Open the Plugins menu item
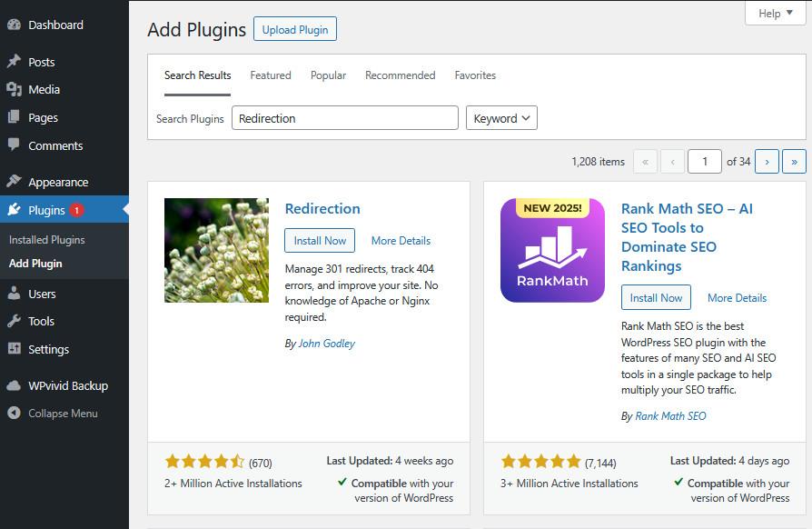Viewport: 812px width, 529px height. click(x=64, y=209)
